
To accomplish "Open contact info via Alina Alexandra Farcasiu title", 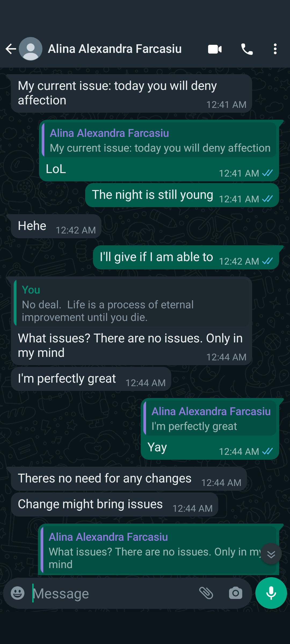I will click(x=115, y=49).
